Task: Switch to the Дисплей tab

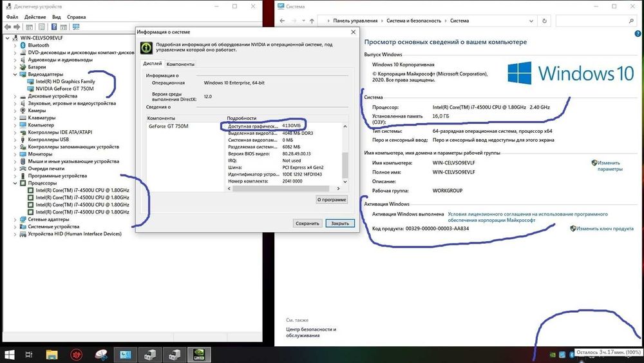Action: (x=152, y=64)
